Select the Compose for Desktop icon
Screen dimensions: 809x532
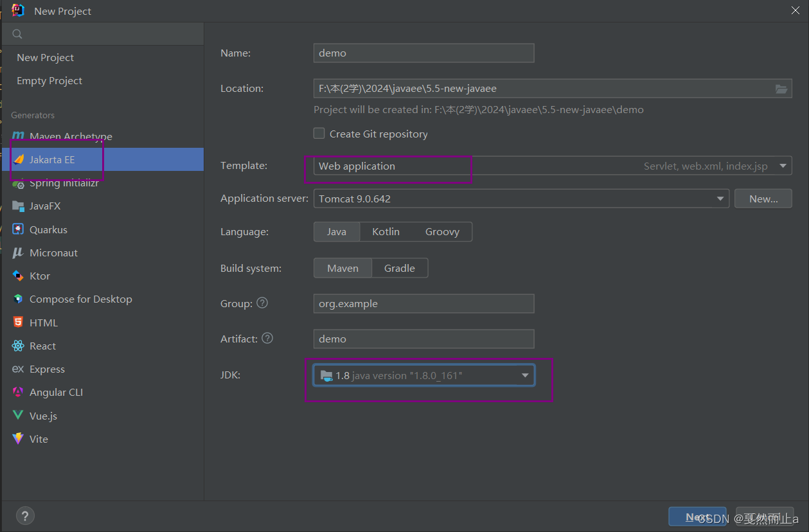[x=18, y=299]
